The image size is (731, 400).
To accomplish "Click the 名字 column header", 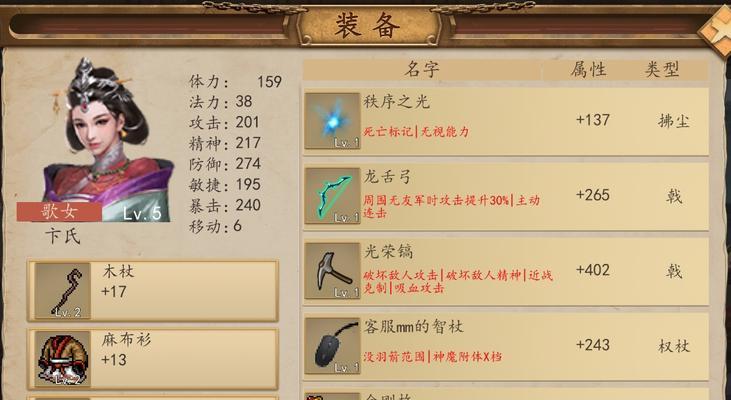I will pyautogui.click(x=422, y=70).
